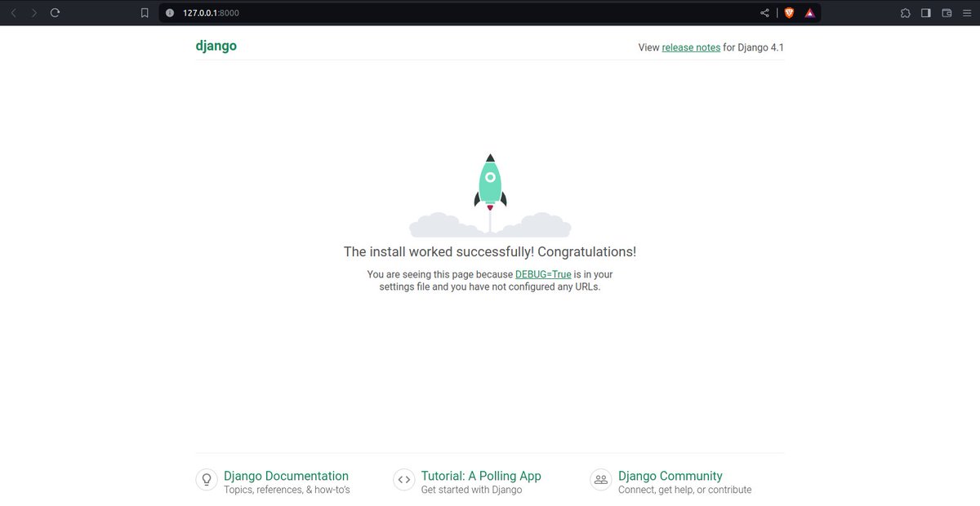Screen dimensions: 980x506
Task: Visit the Django Community link
Action: point(670,476)
